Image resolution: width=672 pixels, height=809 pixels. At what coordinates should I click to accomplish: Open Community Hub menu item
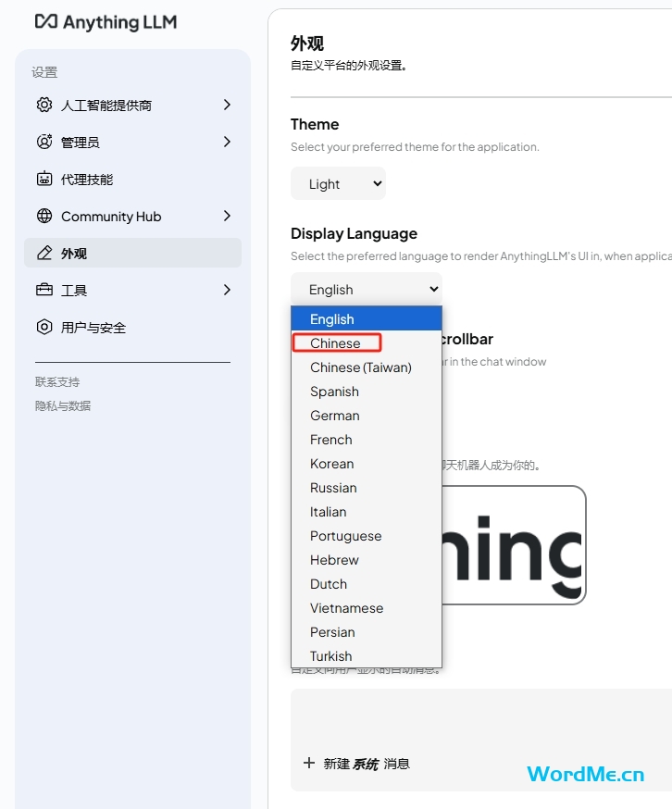(132, 217)
